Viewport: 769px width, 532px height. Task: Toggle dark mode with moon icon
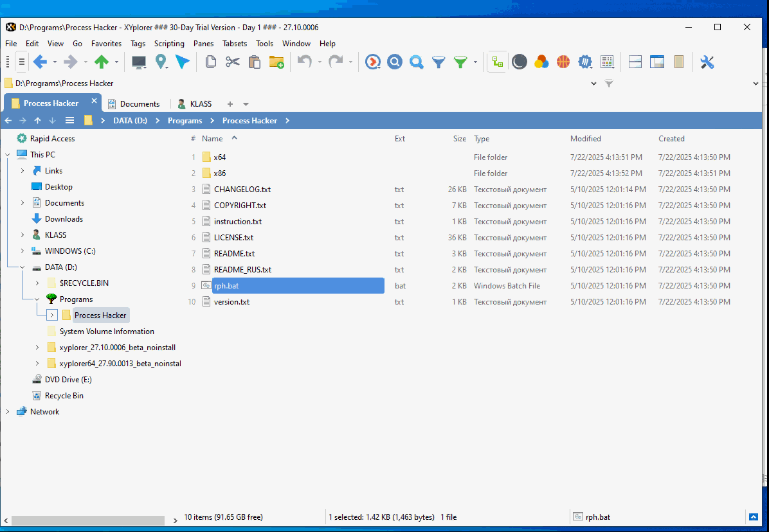click(520, 62)
